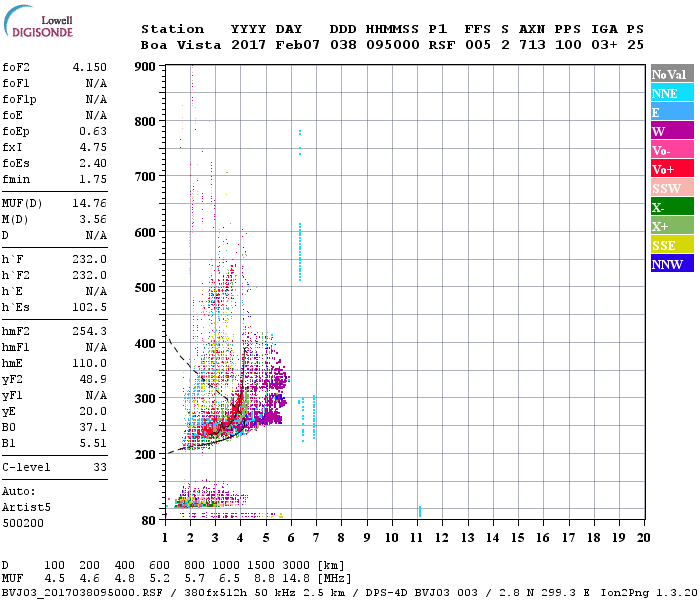Click the X- dark green legend entry

point(669,207)
